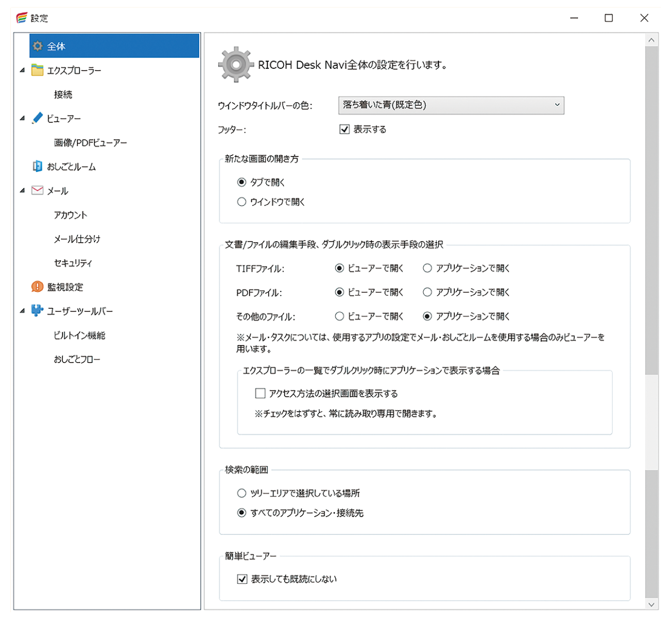Open the ウインドウタイトルバーの色 dropdown

pos(451,105)
